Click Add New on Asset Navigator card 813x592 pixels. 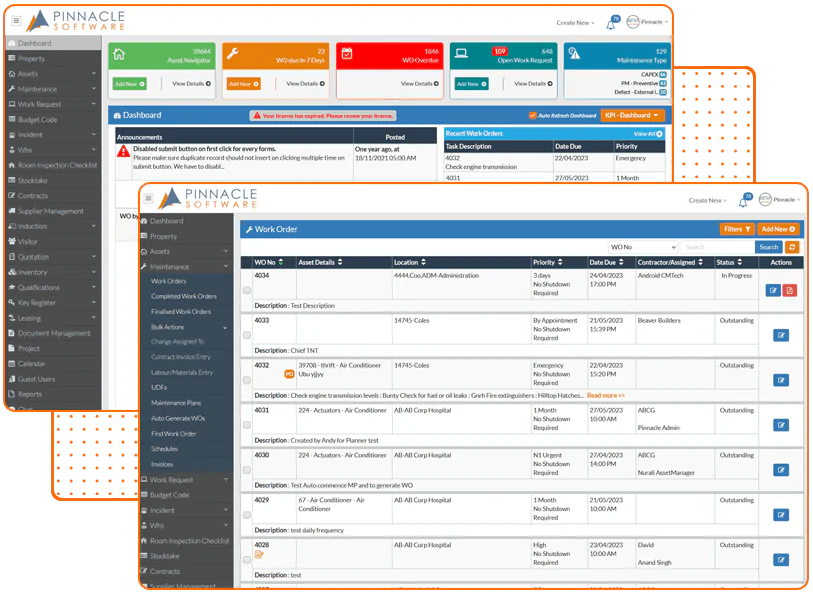coord(130,83)
